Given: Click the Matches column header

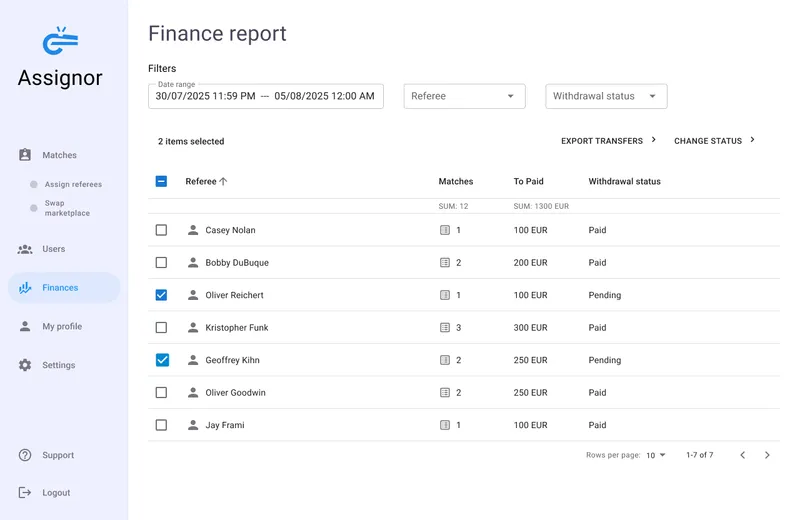Looking at the screenshot, I should click(456, 182).
